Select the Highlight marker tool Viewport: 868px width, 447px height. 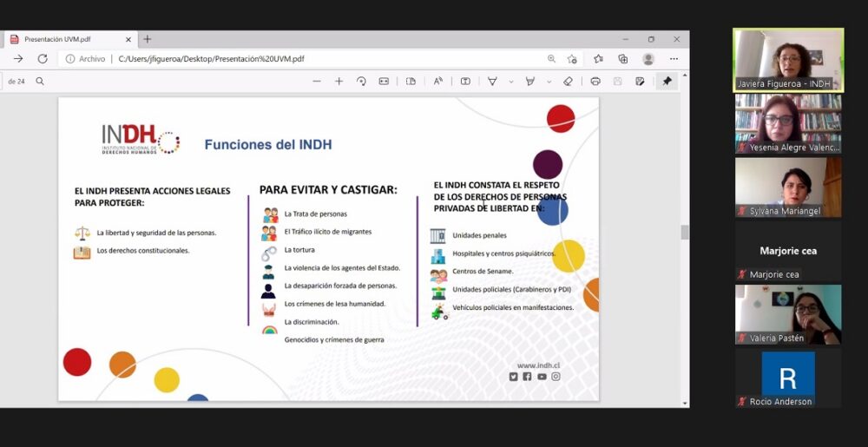(x=529, y=82)
